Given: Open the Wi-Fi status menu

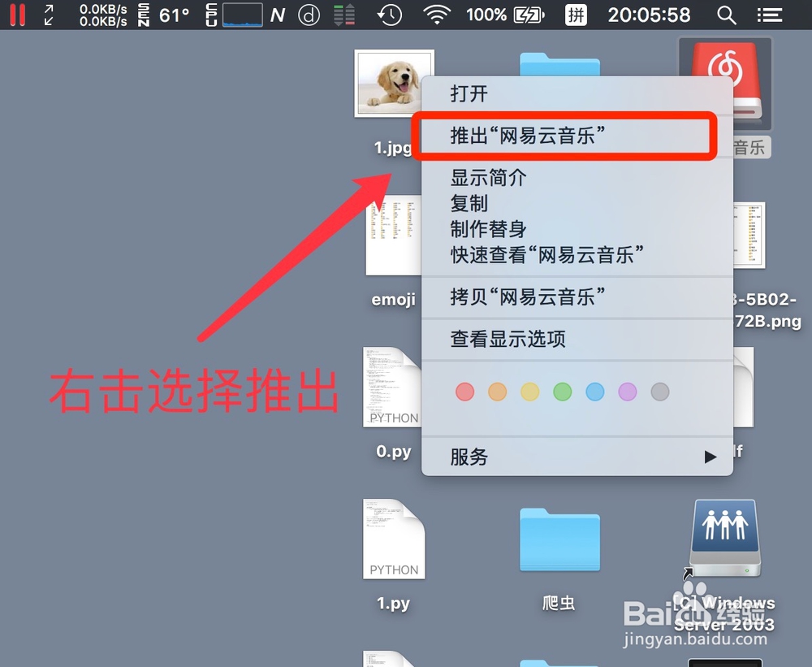Looking at the screenshot, I should click(x=438, y=15).
